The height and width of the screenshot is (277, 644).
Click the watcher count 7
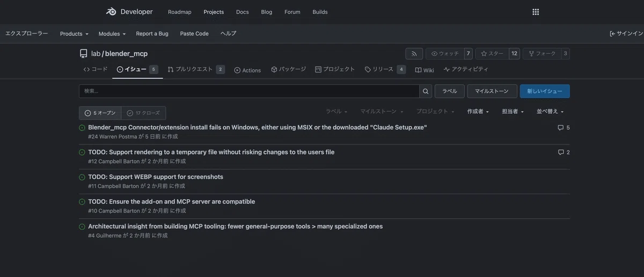pos(468,54)
